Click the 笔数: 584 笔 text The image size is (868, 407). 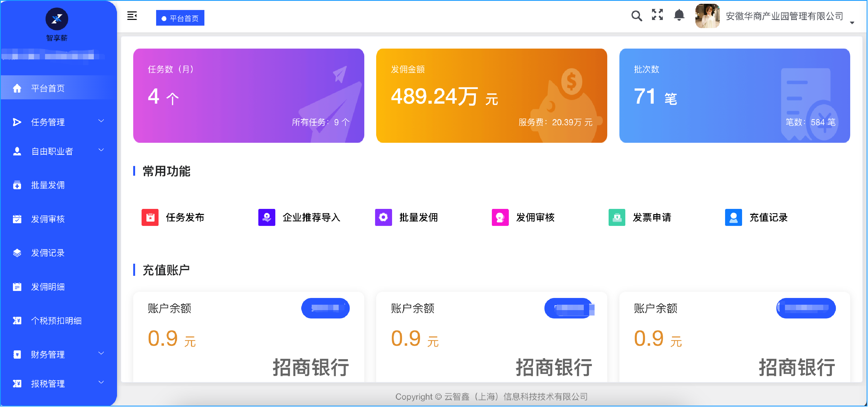811,122
